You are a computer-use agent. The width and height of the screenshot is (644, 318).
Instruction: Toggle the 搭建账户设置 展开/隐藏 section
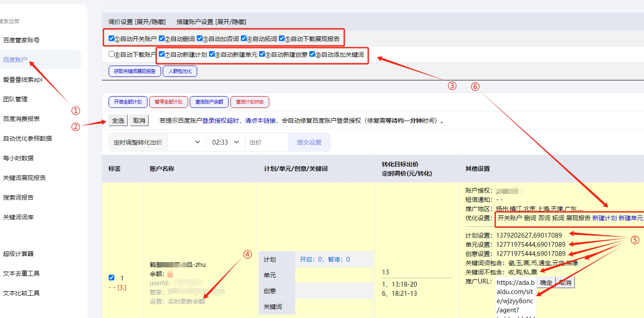pos(211,22)
